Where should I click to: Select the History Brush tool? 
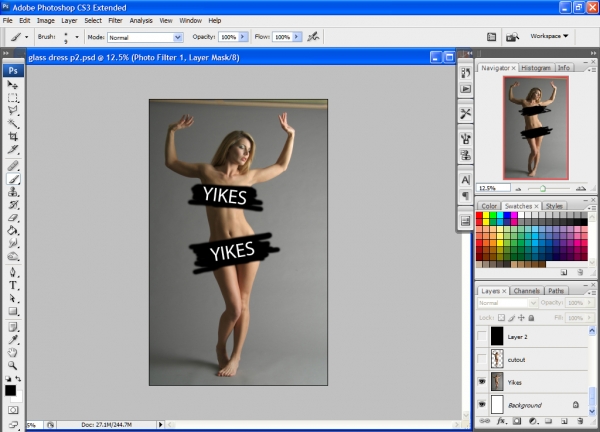coord(13,205)
